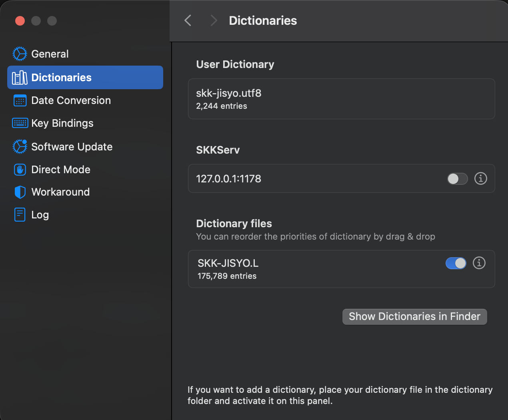Open info for SKK-JISYO.L dictionary
Image resolution: width=508 pixels, height=420 pixels.
pyautogui.click(x=479, y=263)
